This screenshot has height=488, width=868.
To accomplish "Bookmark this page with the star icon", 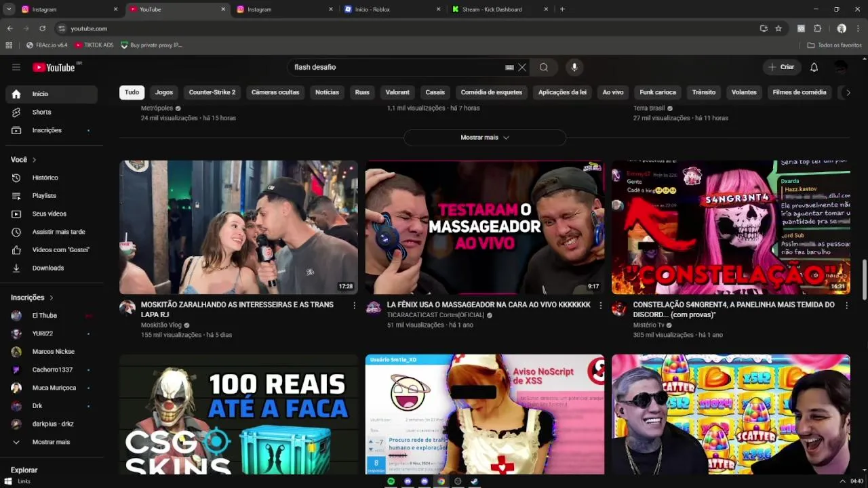I will (x=778, y=28).
